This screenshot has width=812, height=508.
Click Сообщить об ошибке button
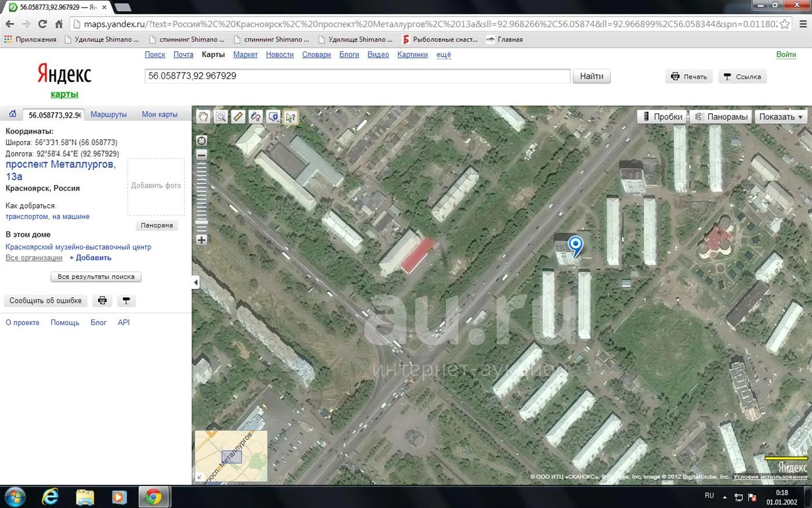46,301
